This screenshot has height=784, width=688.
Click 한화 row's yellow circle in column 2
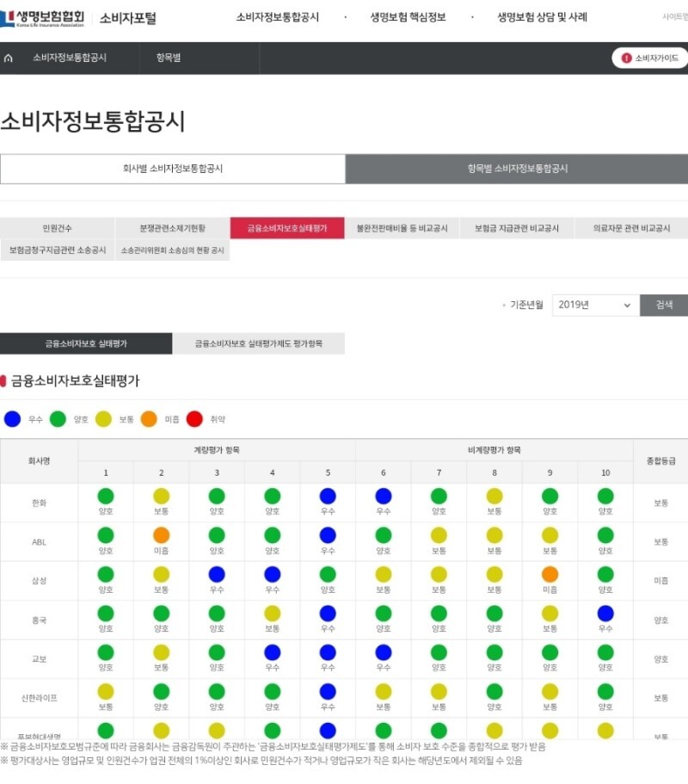click(162, 496)
